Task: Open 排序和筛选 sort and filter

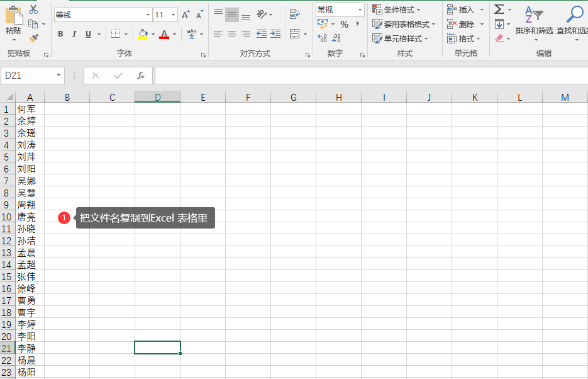Action: (534, 23)
